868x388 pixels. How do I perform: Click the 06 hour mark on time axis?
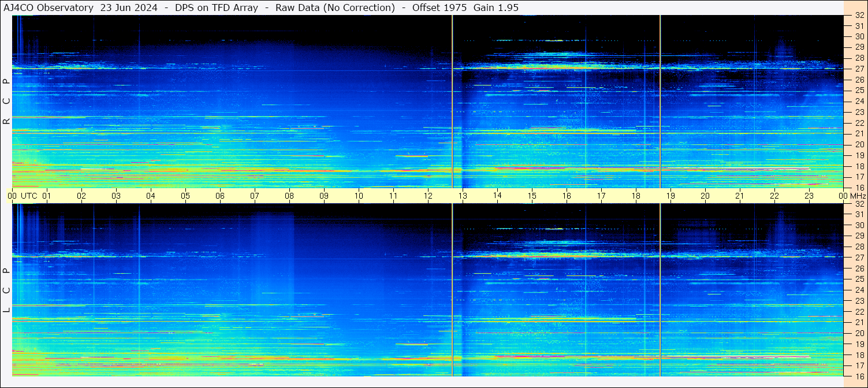(220, 196)
